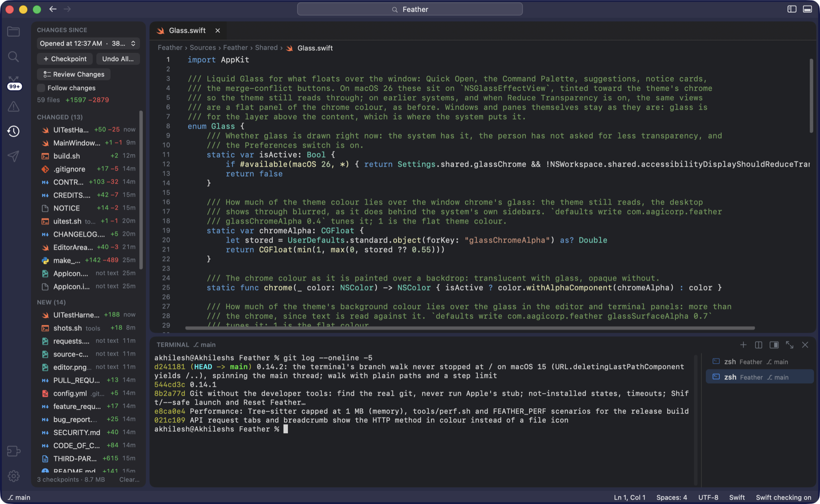Open build.sh in the changed list
Viewport: 820px width, 504px height.
click(x=88, y=156)
